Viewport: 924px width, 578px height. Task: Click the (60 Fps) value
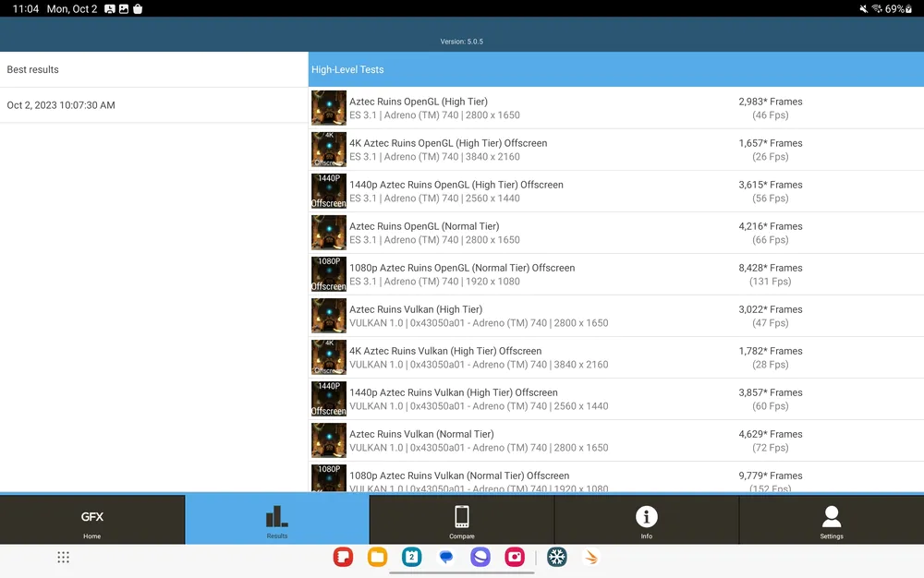coord(771,406)
